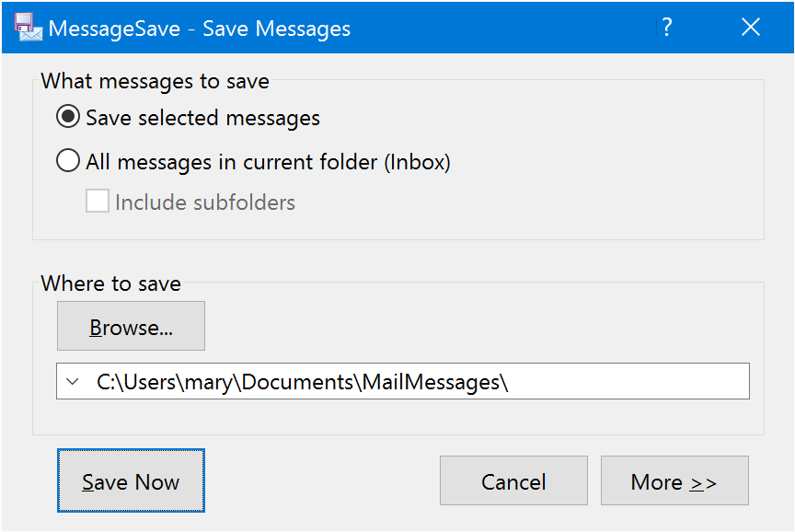Image resolution: width=795 pixels, height=532 pixels.
Task: Select the 'Save selected messages' radio button
Action: coord(68,118)
